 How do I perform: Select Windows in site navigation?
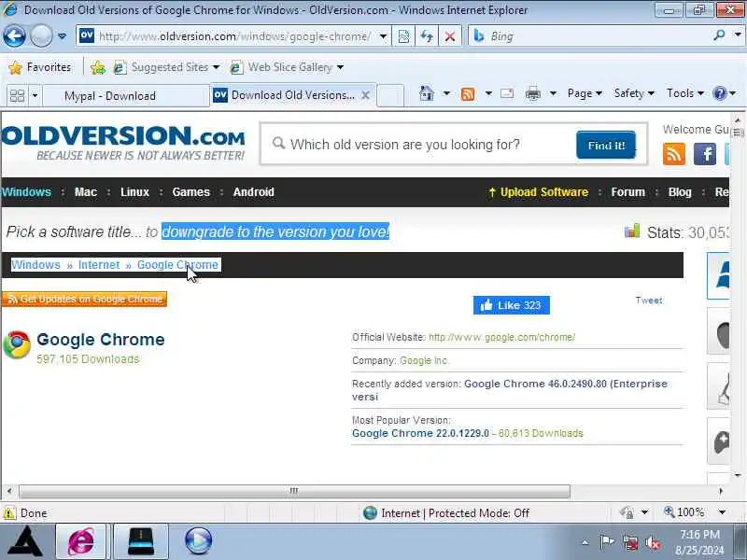pyautogui.click(x=26, y=192)
